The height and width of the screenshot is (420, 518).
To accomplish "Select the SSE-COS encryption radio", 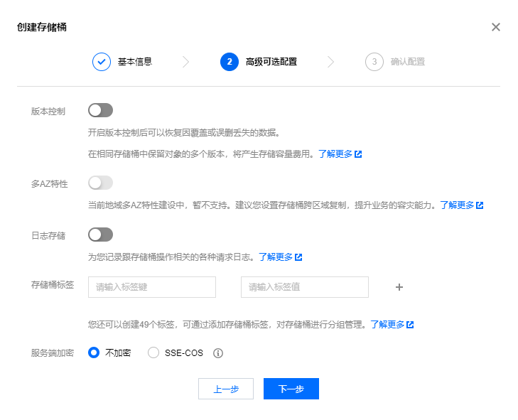I will tap(153, 352).
